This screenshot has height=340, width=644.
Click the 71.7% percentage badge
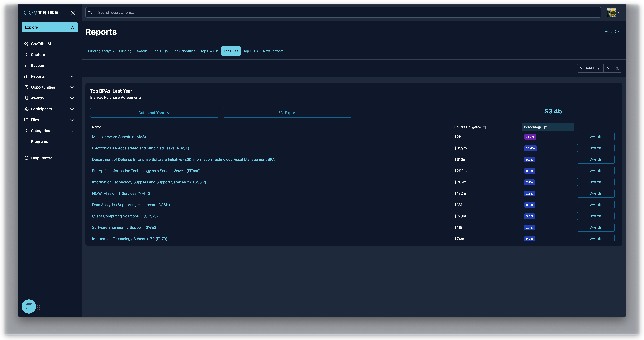pos(530,137)
